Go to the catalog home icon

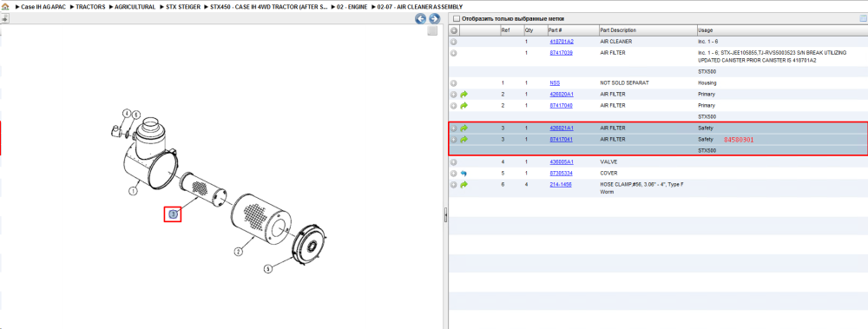[x=5, y=7]
